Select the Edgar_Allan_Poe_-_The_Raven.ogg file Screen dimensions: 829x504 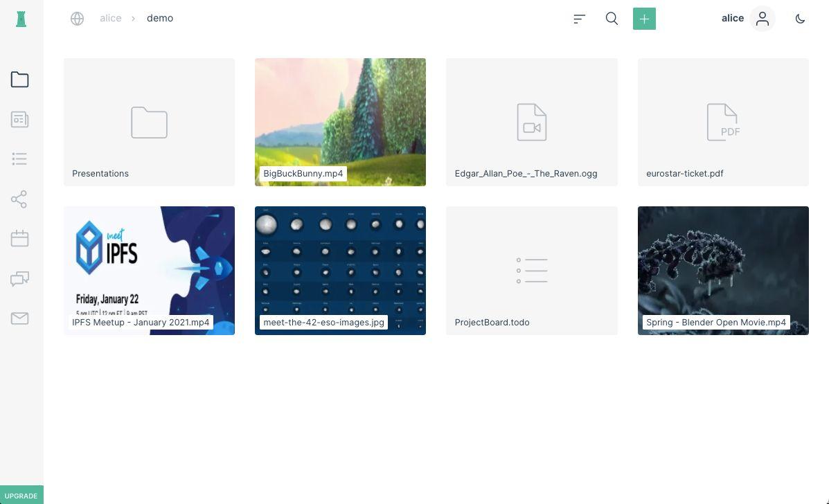(x=531, y=122)
